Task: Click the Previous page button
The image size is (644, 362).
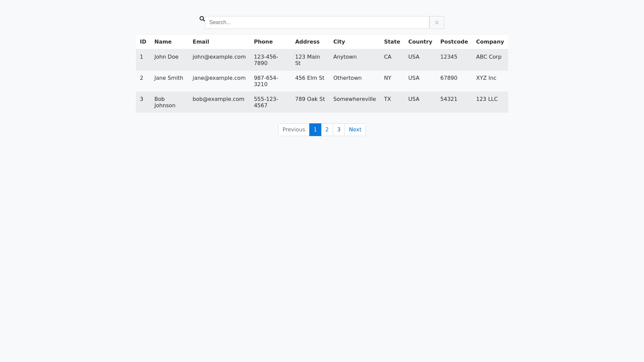Action: pos(293,130)
